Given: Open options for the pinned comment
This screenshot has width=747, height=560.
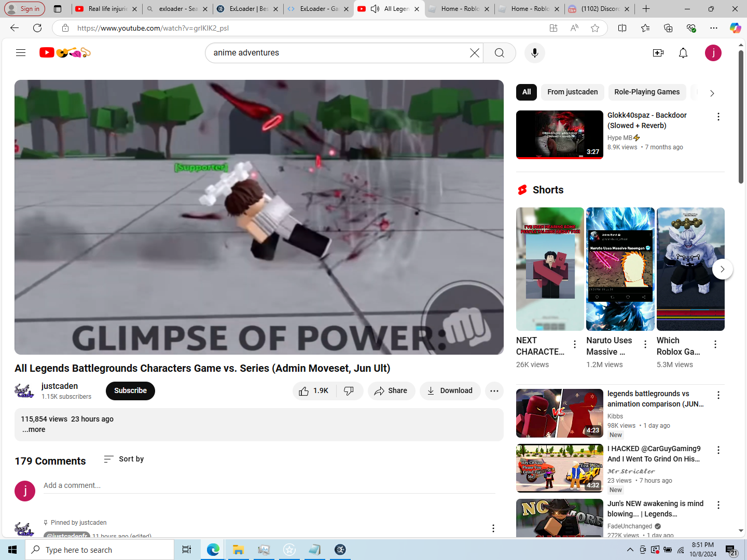Looking at the screenshot, I should tap(493, 528).
